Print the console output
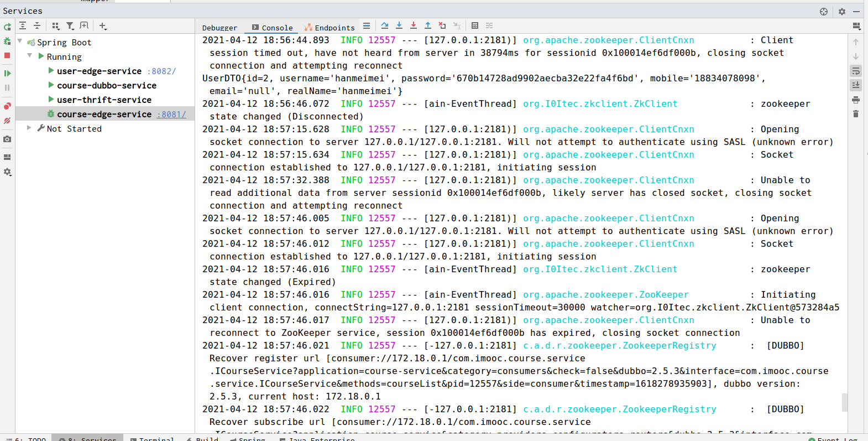 pos(856,100)
